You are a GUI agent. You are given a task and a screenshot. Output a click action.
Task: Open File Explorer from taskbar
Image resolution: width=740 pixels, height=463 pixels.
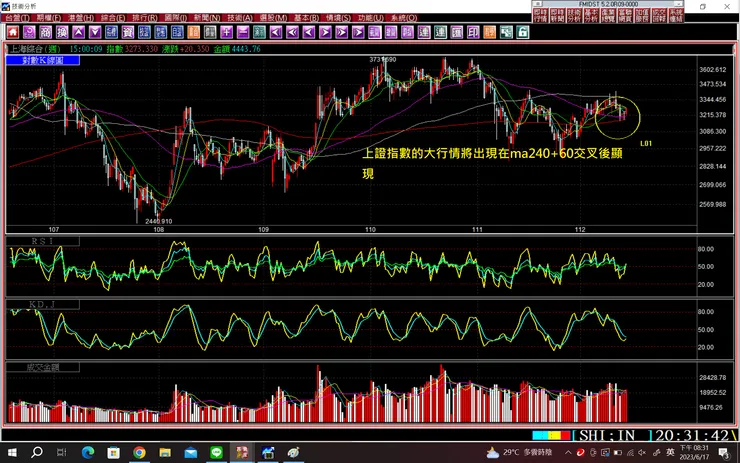pyautogui.click(x=165, y=453)
